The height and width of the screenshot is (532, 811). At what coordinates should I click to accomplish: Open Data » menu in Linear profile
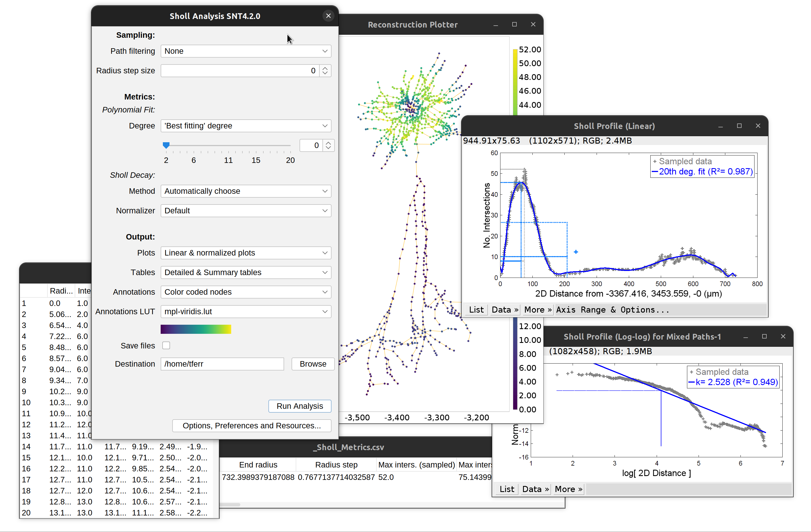pos(505,310)
